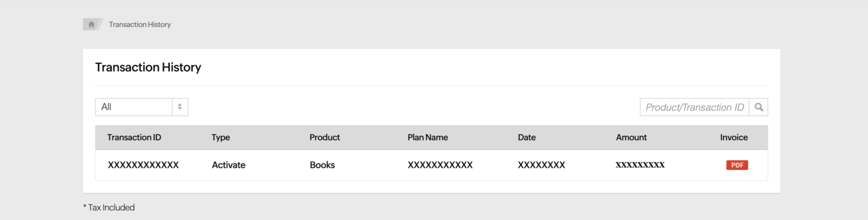The width and height of the screenshot is (868, 220).
Task: Click the Product column header
Action: (x=324, y=137)
